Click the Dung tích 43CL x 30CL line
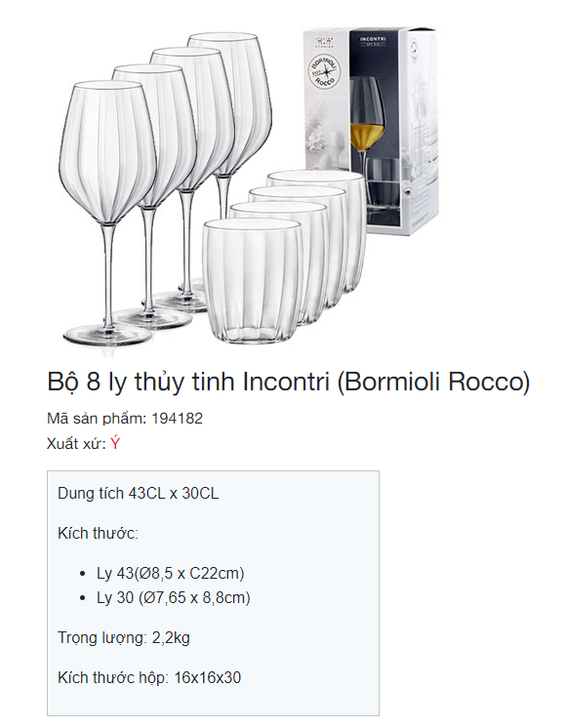This screenshot has height=728, width=565. point(138,493)
